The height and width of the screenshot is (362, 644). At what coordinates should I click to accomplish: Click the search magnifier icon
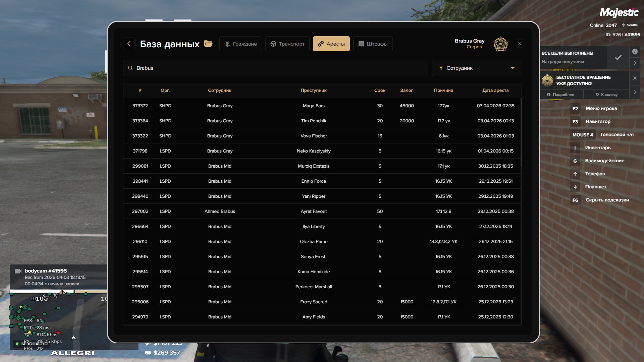(x=130, y=68)
